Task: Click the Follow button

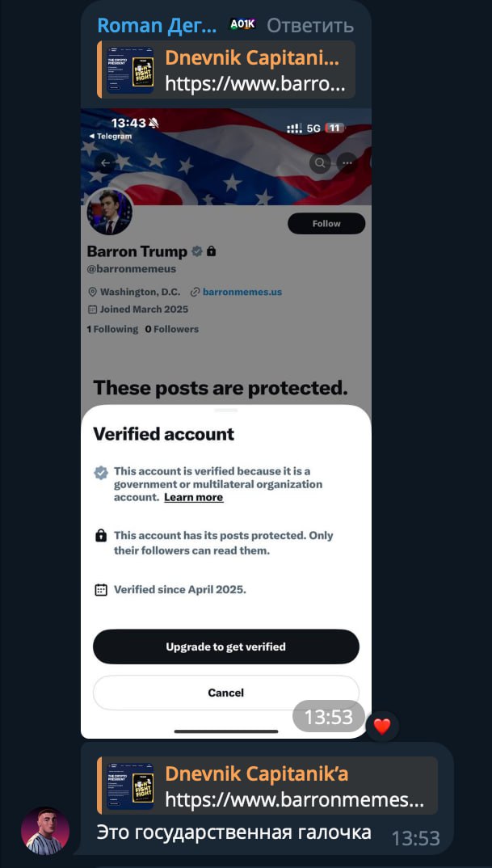Action: coord(326,224)
